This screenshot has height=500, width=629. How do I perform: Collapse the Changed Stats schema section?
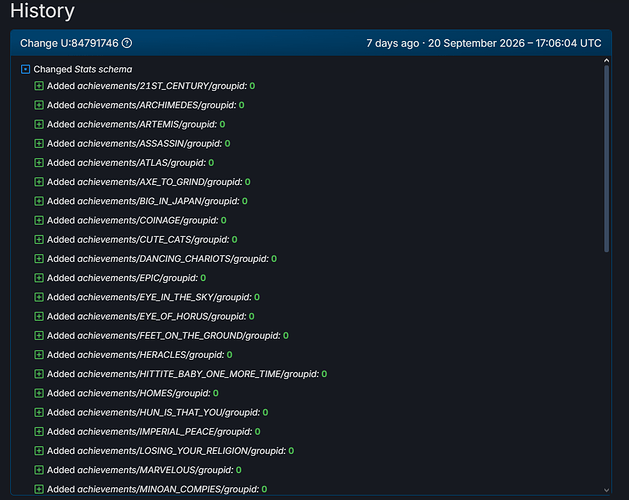click(x=25, y=69)
